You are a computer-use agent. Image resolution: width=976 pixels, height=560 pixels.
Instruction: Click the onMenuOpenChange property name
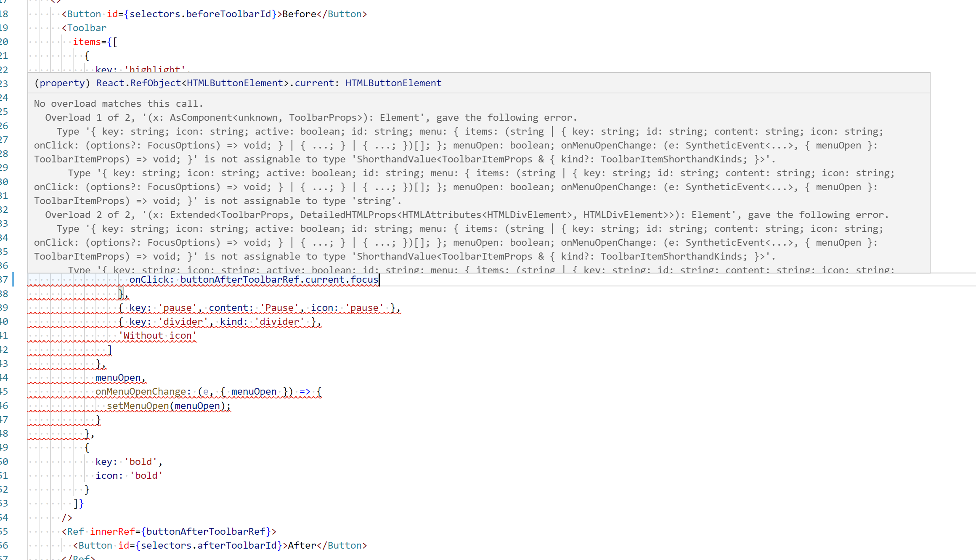[x=140, y=391]
